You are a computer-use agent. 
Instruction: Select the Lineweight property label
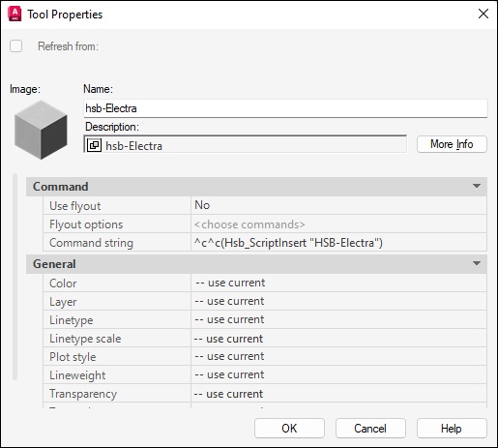77,375
